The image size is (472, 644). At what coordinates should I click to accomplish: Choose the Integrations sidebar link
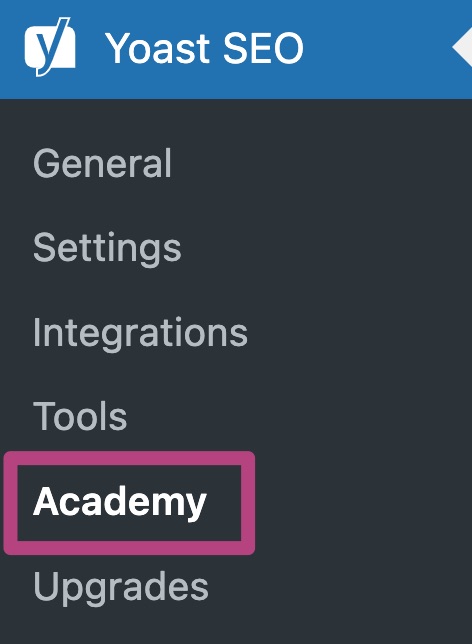click(140, 333)
